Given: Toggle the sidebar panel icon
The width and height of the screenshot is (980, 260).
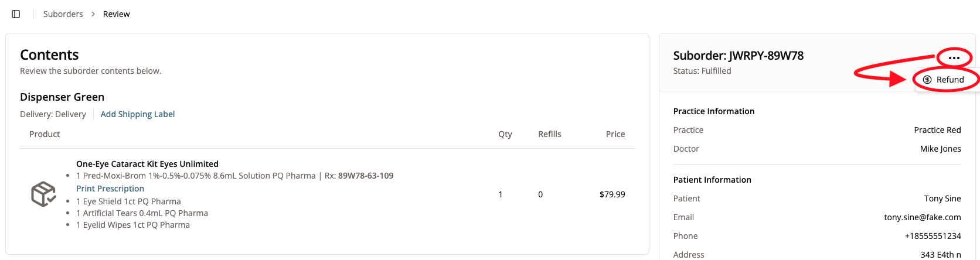Looking at the screenshot, I should click(16, 14).
